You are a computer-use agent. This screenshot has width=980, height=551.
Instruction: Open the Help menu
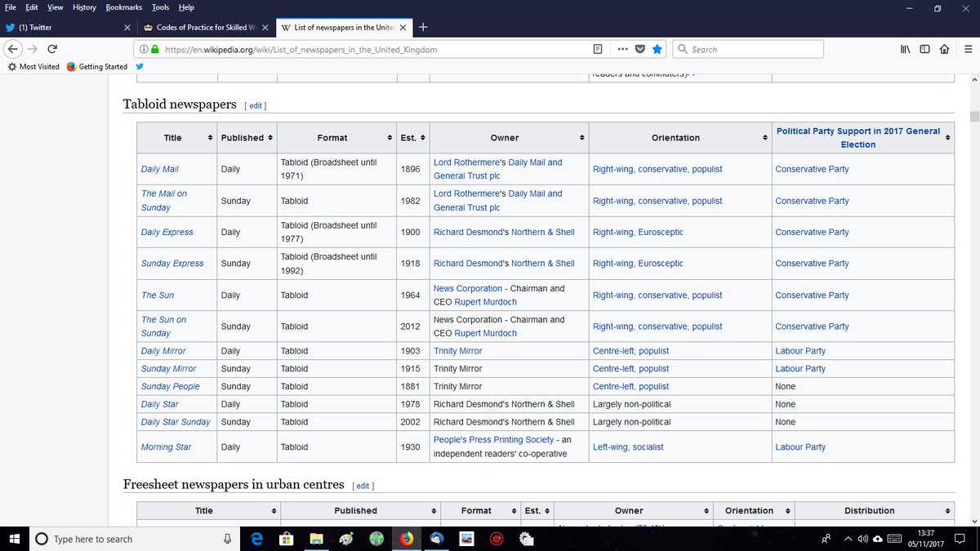click(x=186, y=7)
